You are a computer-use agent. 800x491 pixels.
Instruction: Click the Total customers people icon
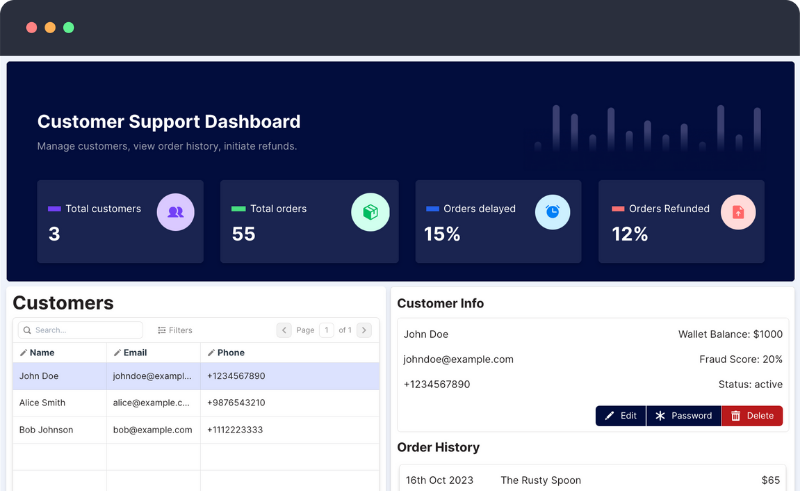(x=176, y=212)
